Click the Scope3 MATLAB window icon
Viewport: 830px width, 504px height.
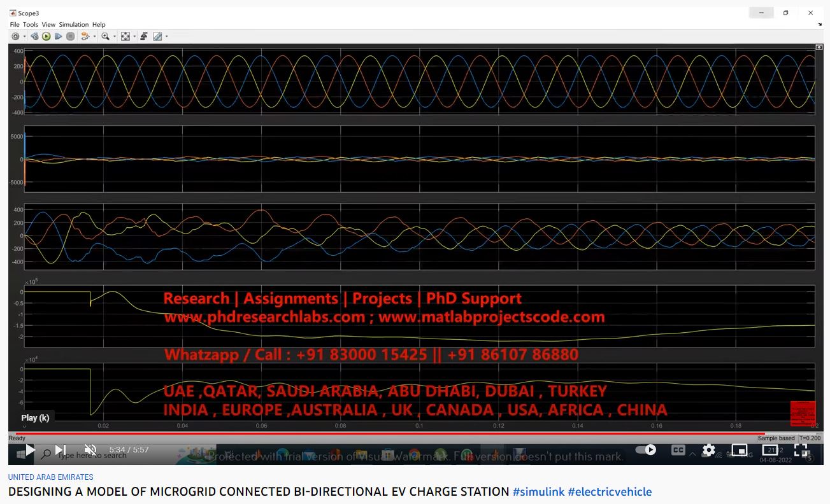click(13, 13)
